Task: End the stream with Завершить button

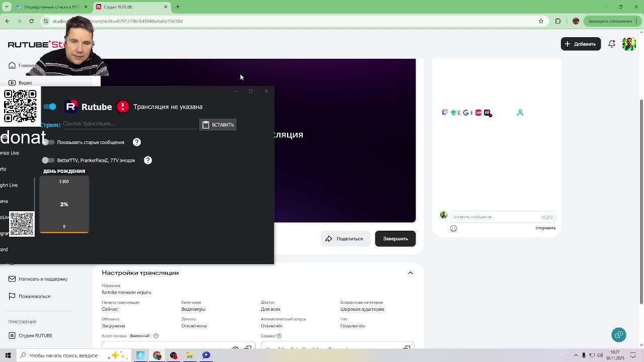Action: [395, 239]
